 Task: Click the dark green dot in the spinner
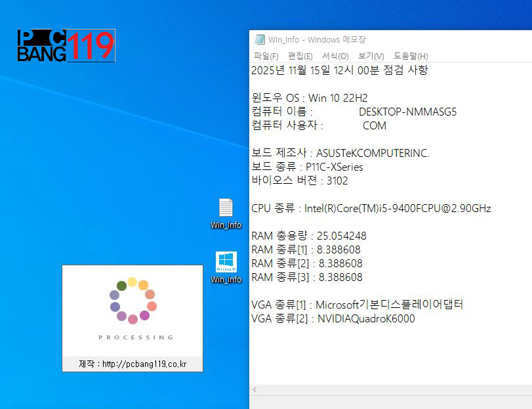(x=121, y=286)
